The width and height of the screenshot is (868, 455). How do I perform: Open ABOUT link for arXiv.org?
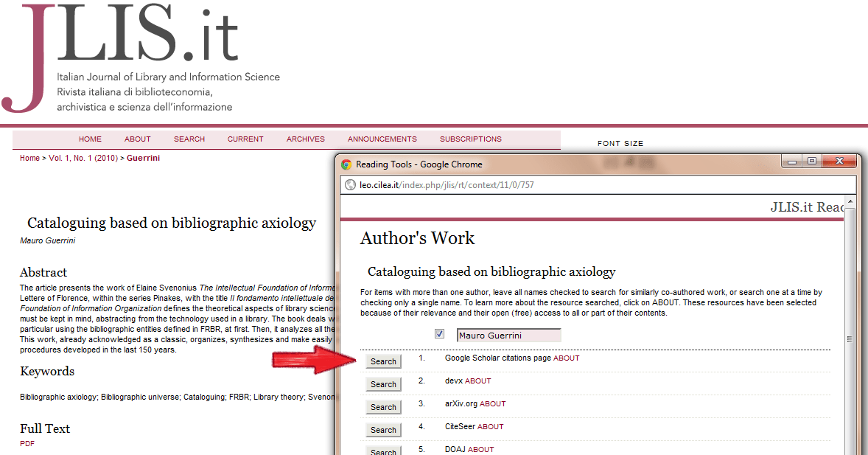(493, 403)
